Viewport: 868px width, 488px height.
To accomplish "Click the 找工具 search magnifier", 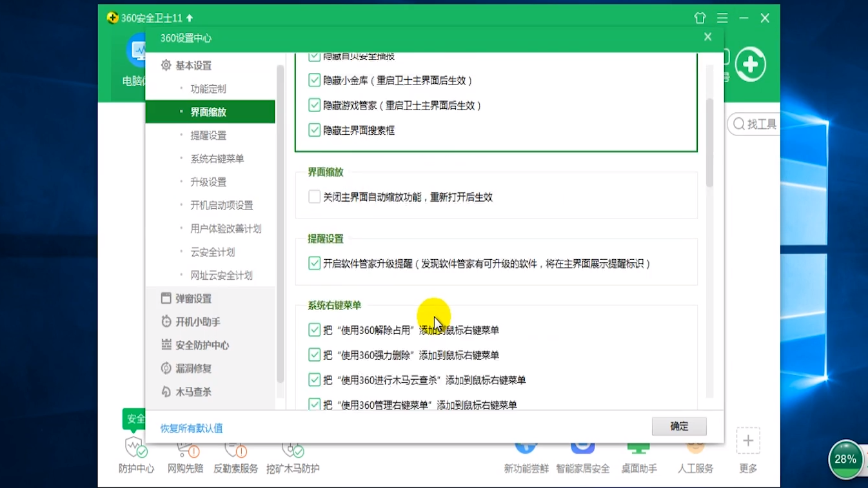I will click(739, 124).
